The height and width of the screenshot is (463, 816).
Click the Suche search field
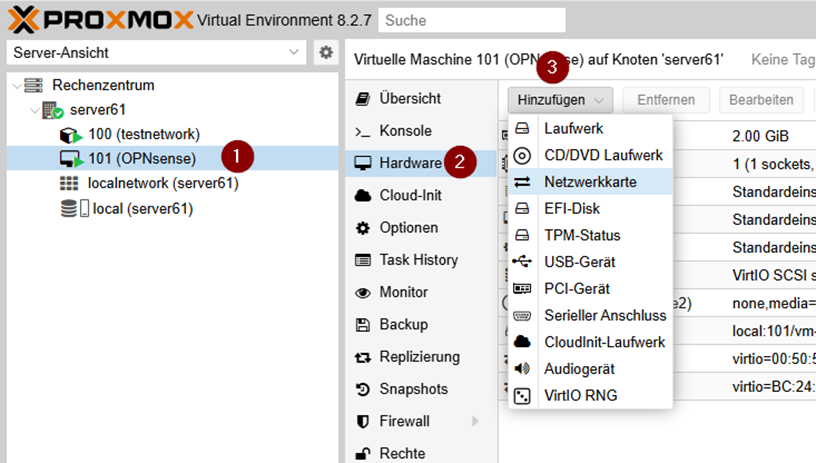[471, 20]
